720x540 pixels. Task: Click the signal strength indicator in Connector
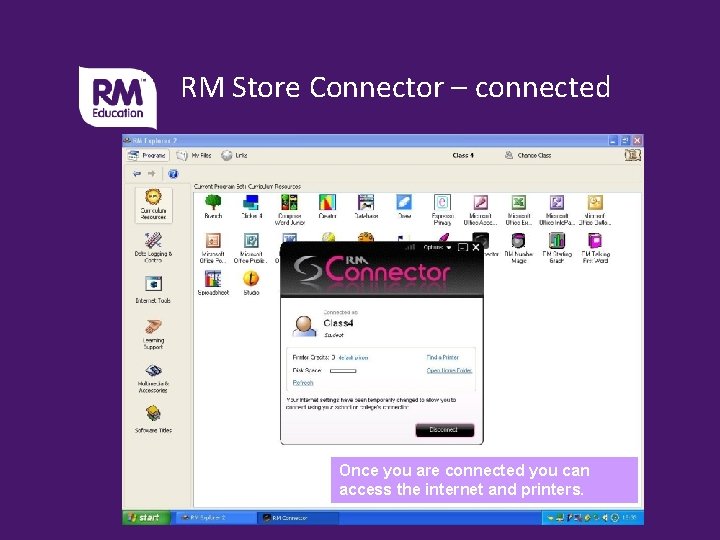[411, 247]
